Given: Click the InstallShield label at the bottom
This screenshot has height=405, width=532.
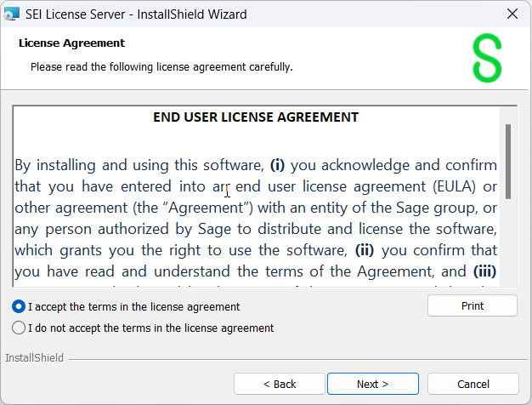Looking at the screenshot, I should click(x=34, y=358).
